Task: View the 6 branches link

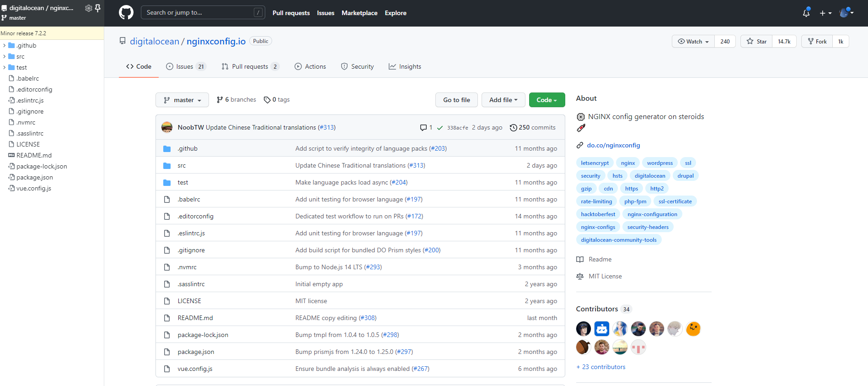Action: (236, 99)
